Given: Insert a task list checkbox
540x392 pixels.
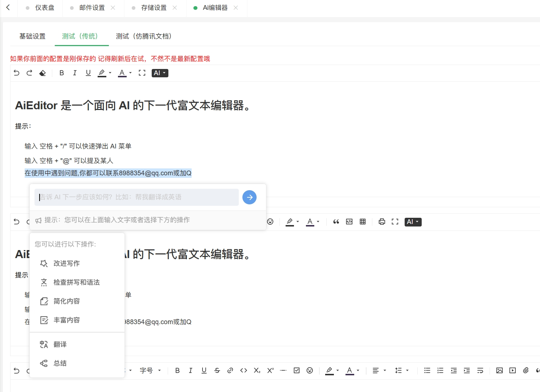Looking at the screenshot, I should click(x=296, y=371).
